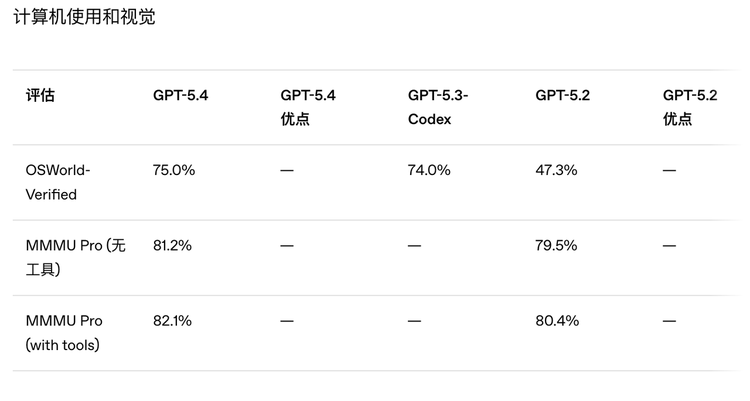Select the 74.0% GPT-5.3-Codex score
The height and width of the screenshot is (401, 750).
pyautogui.click(x=429, y=171)
